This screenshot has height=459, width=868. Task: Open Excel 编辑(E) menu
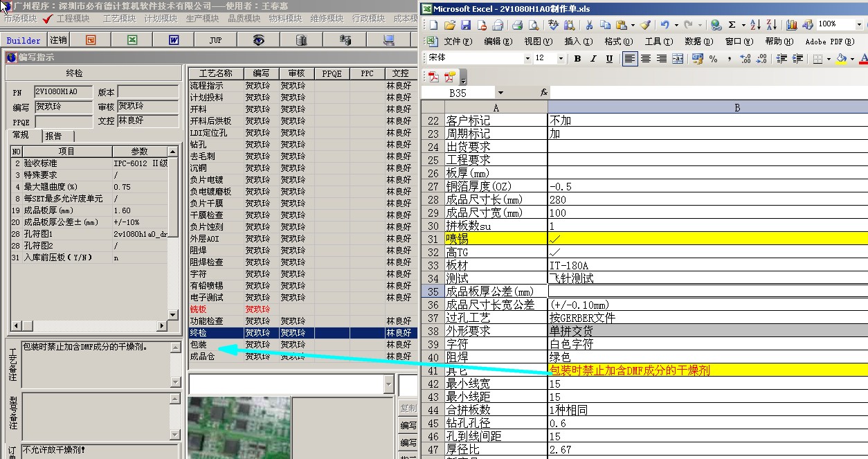point(498,42)
